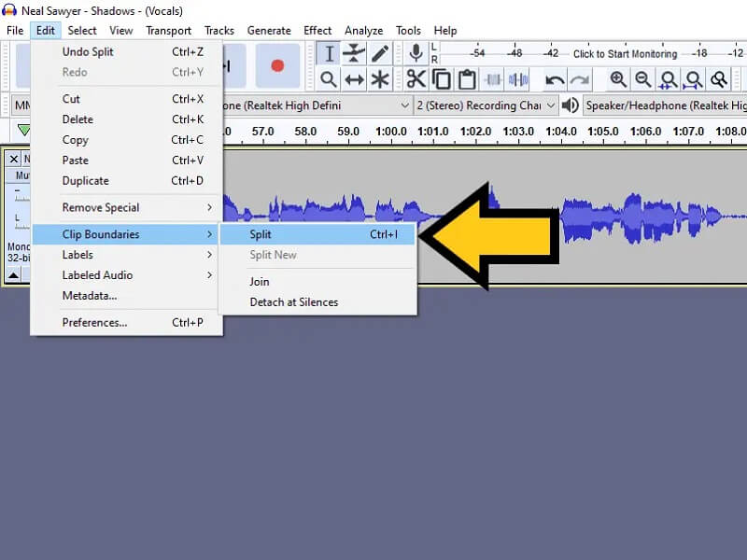This screenshot has height=560, width=747.
Task: Choose Split from the Clip Boundaries submenu
Action: point(261,234)
